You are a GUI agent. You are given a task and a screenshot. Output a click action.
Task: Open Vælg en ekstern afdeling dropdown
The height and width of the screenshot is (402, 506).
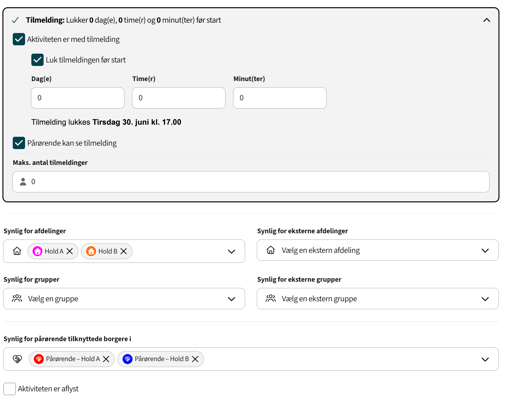[x=377, y=250]
